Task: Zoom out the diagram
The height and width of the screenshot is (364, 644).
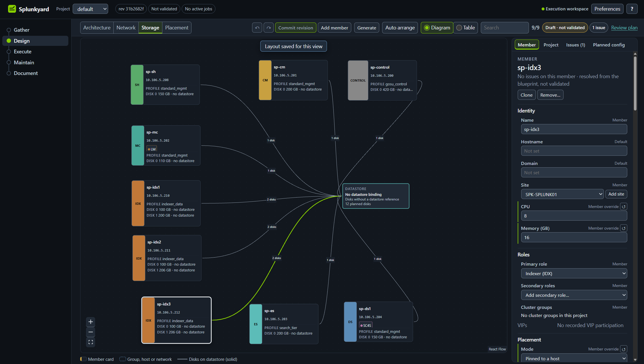Action: [91, 332]
